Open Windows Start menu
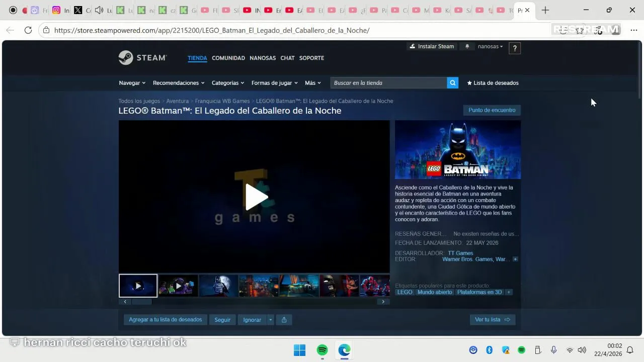Screen dimensions: 644x362 299,350
